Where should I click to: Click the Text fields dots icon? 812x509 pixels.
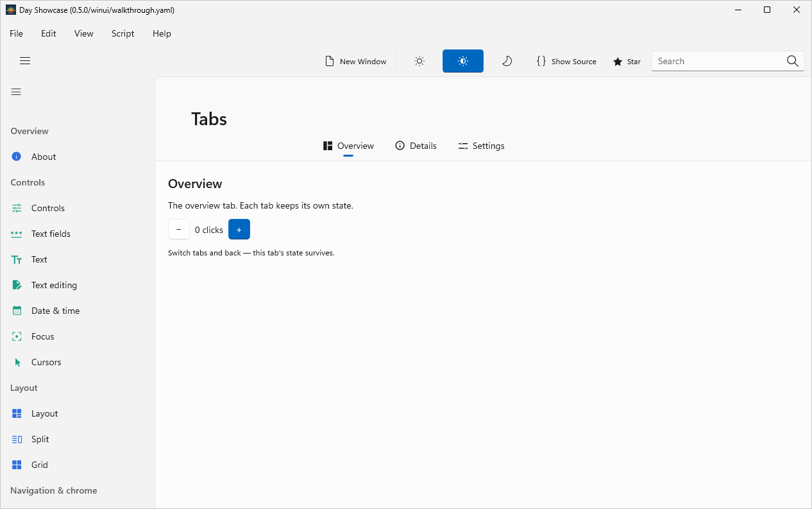pyautogui.click(x=17, y=234)
